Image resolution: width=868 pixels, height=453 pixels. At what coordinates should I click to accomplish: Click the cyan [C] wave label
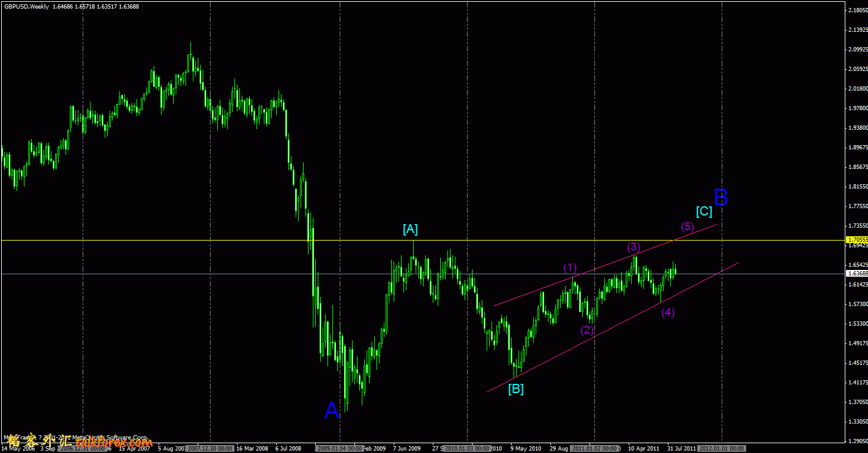point(704,212)
